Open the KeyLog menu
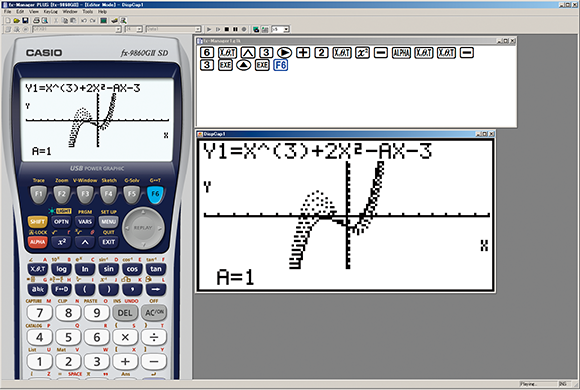This screenshot has width=580, height=390. point(51,11)
